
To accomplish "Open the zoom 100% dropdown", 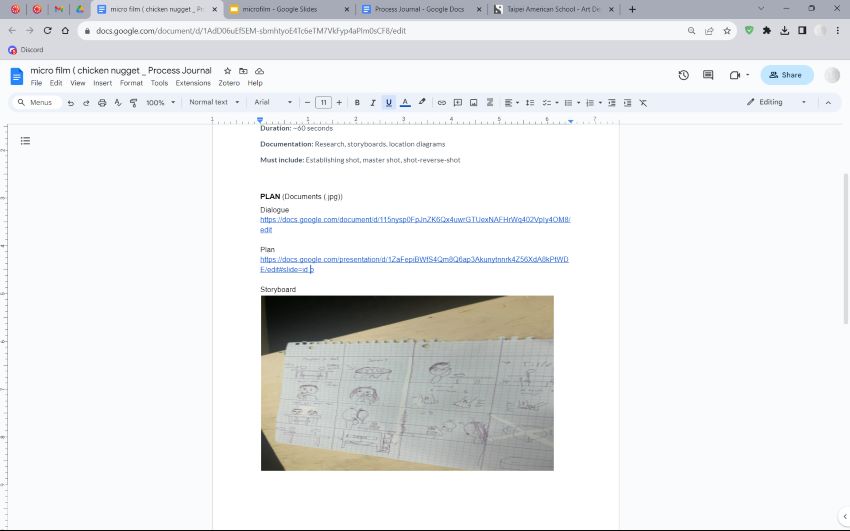I will tap(159, 102).
